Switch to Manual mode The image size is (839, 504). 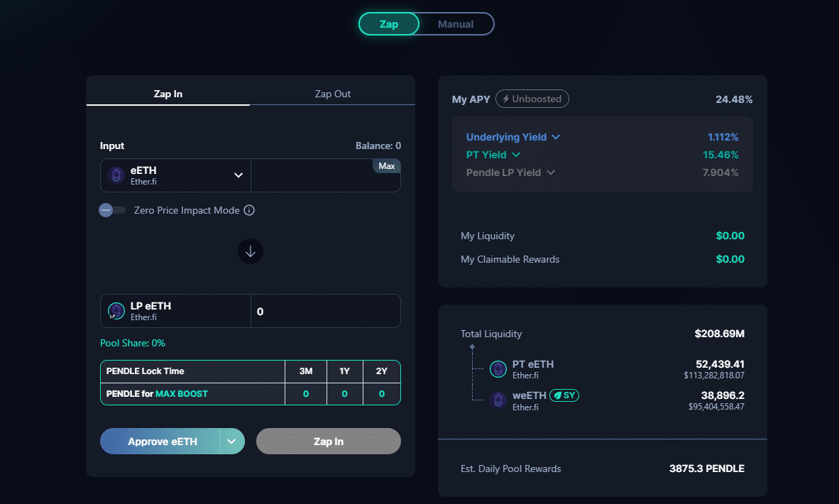(x=455, y=23)
